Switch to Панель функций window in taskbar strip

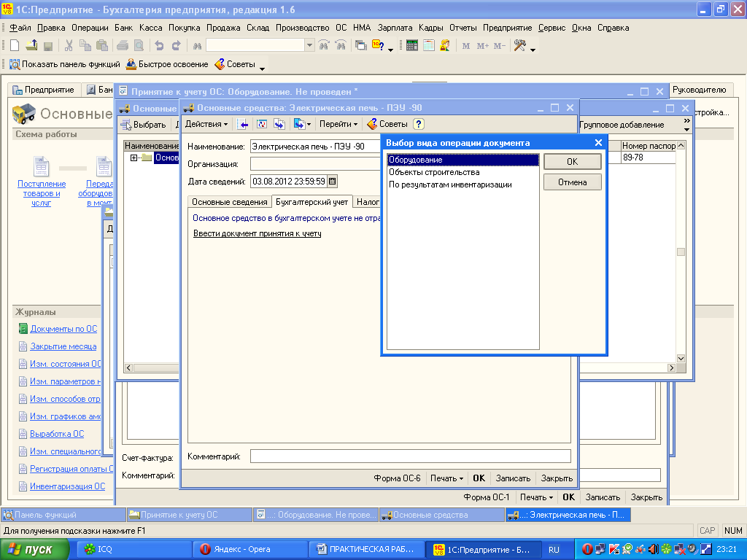(63, 515)
